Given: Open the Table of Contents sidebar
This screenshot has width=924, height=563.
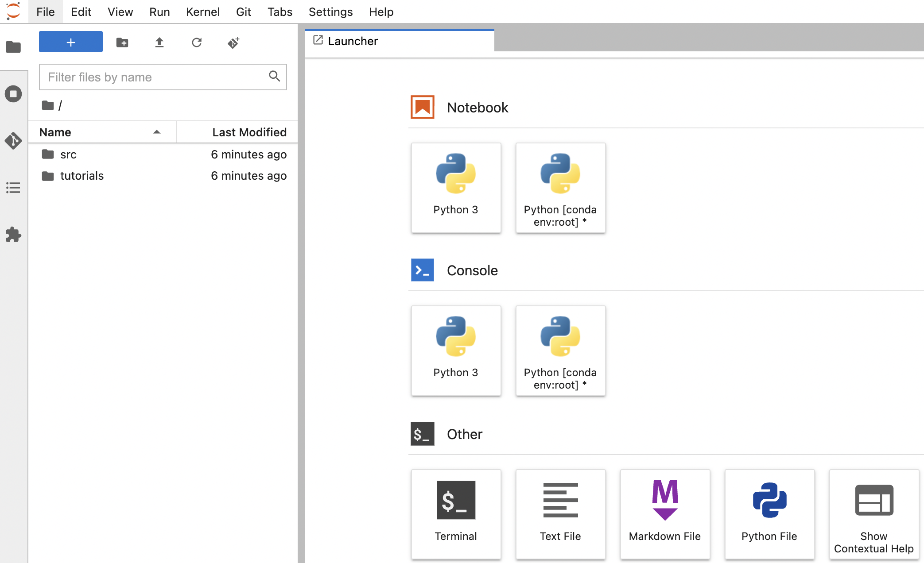Looking at the screenshot, I should tap(13, 188).
